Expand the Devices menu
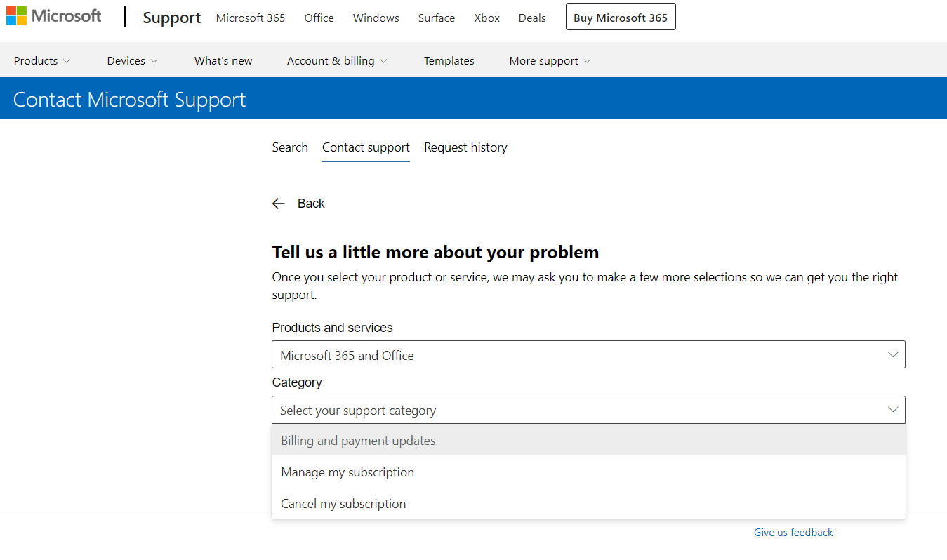Viewport: 947px width, 560px height. pos(133,61)
